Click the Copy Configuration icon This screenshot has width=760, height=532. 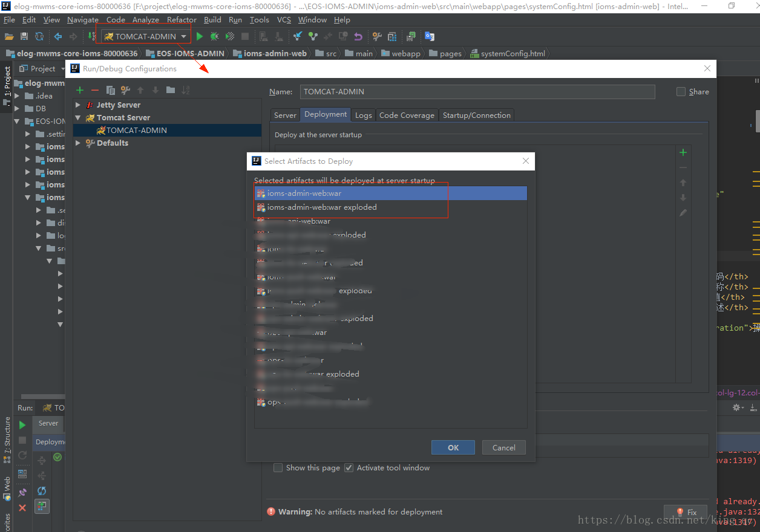(x=110, y=90)
